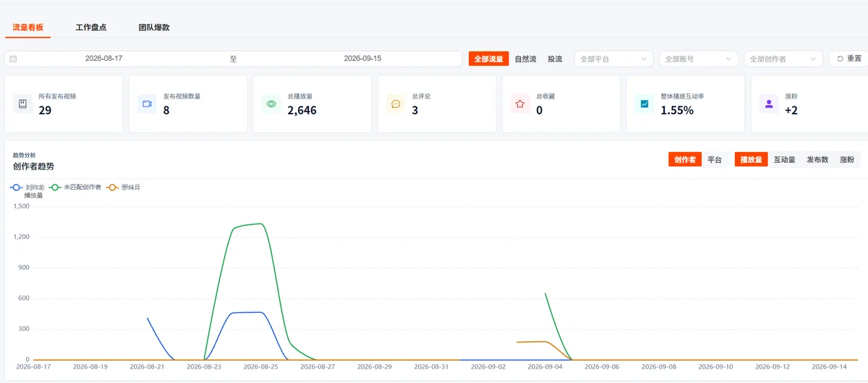The width and height of the screenshot is (868, 383).
Task: Click the 所有发布视频 card icon
Action: point(22,104)
